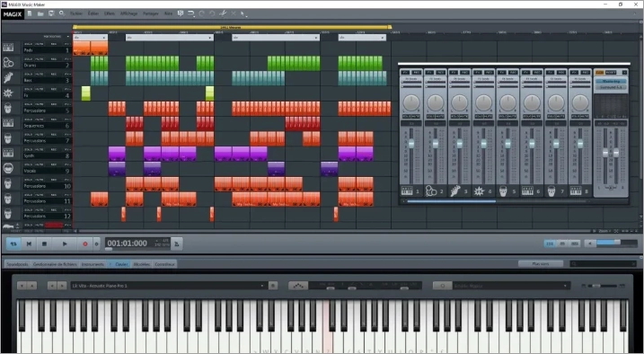Viewport: 644px width, 354px height.
Task: Click the FX button on mixer channel 1
Action: click(405, 72)
